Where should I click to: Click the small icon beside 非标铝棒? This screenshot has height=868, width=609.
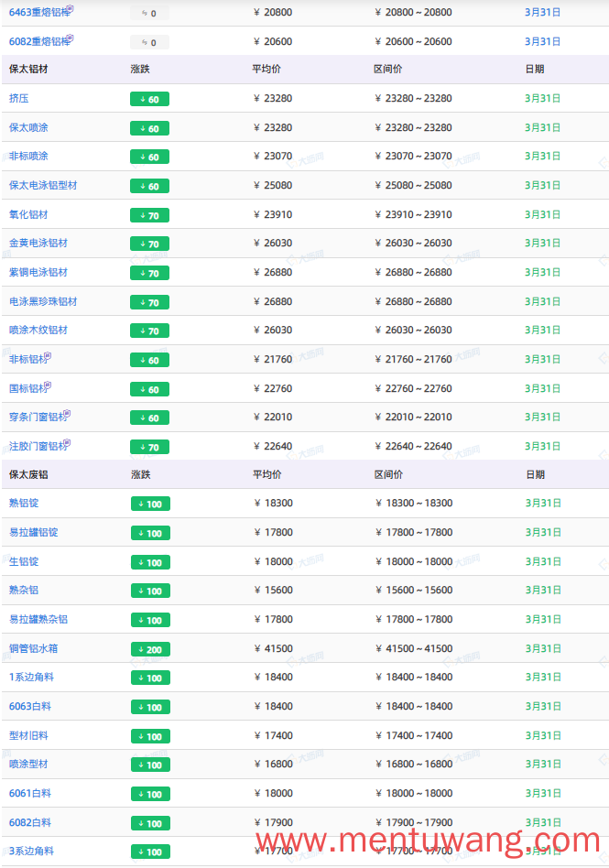(48, 355)
